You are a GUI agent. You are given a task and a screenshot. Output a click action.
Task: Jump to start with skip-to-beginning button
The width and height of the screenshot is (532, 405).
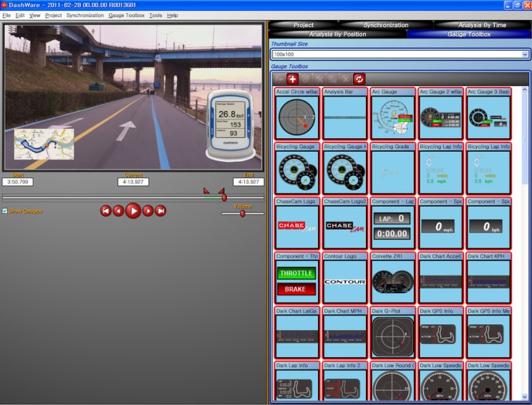point(105,210)
